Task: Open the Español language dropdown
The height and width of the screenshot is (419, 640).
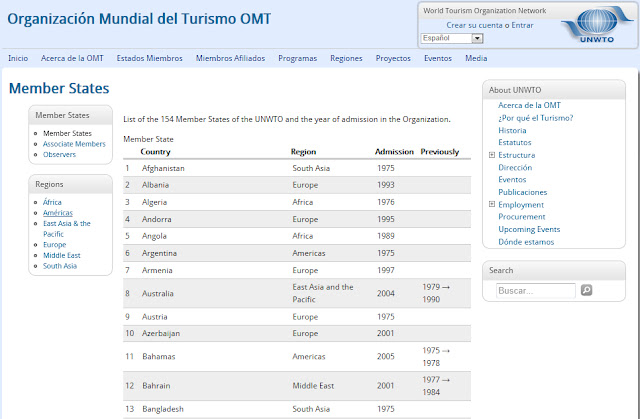Action: coord(452,38)
